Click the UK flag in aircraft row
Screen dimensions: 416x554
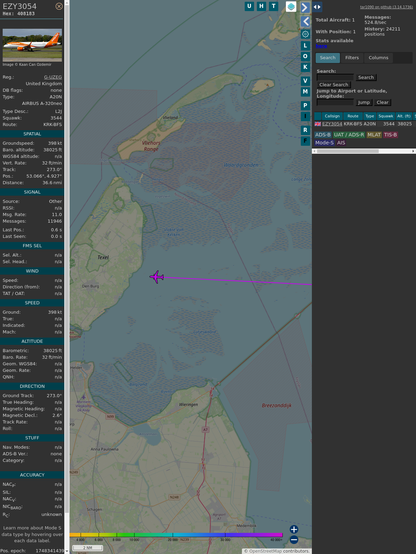(318, 124)
